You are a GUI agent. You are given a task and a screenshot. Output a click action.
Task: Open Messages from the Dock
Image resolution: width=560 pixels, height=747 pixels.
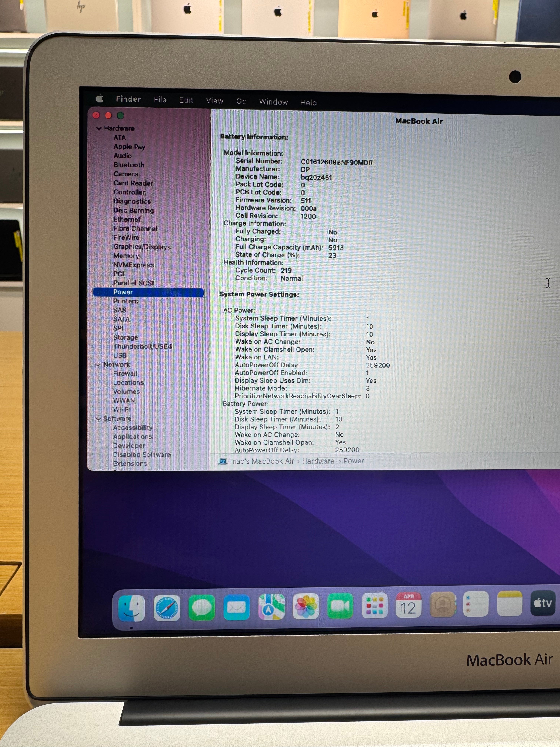(x=201, y=607)
